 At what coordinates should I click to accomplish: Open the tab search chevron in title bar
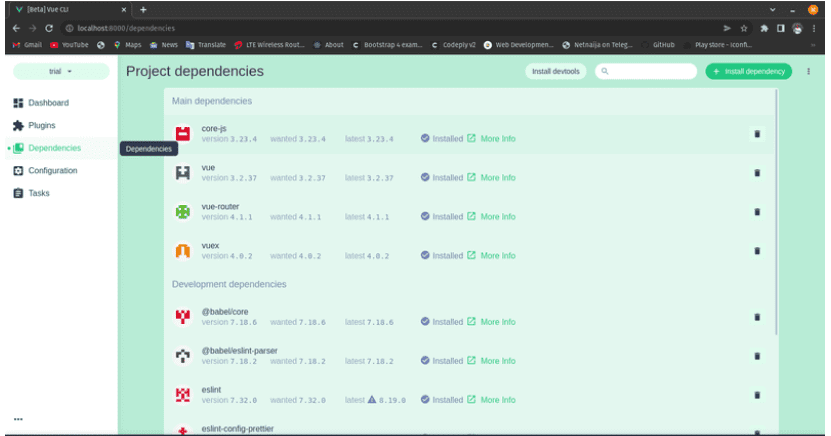773,10
